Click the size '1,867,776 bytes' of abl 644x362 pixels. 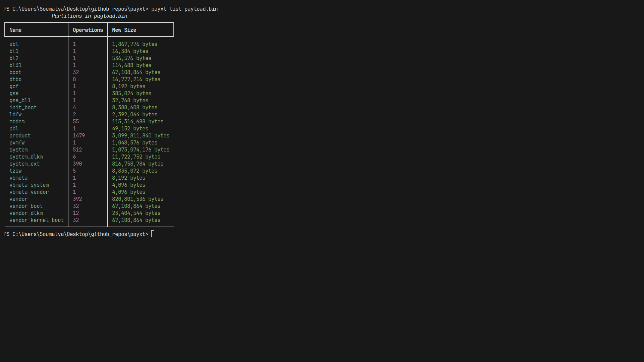135,44
